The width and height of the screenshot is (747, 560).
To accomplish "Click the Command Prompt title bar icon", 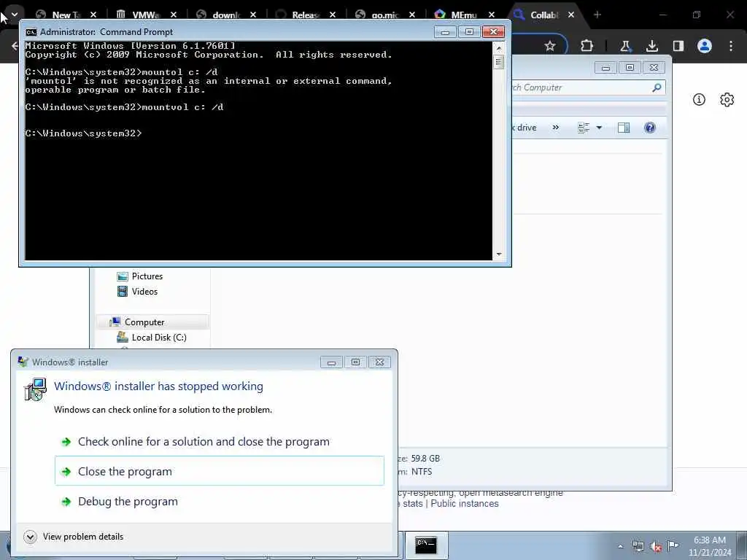I will 31,32.
